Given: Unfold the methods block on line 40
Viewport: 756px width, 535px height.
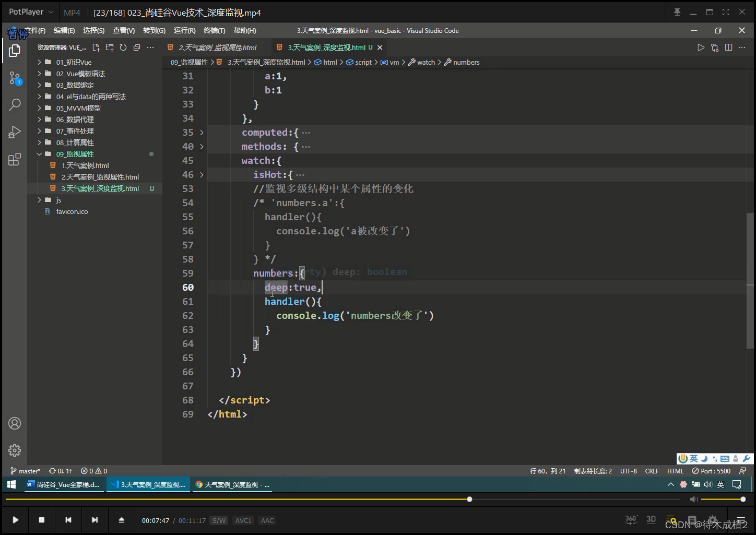Looking at the screenshot, I should point(202,147).
